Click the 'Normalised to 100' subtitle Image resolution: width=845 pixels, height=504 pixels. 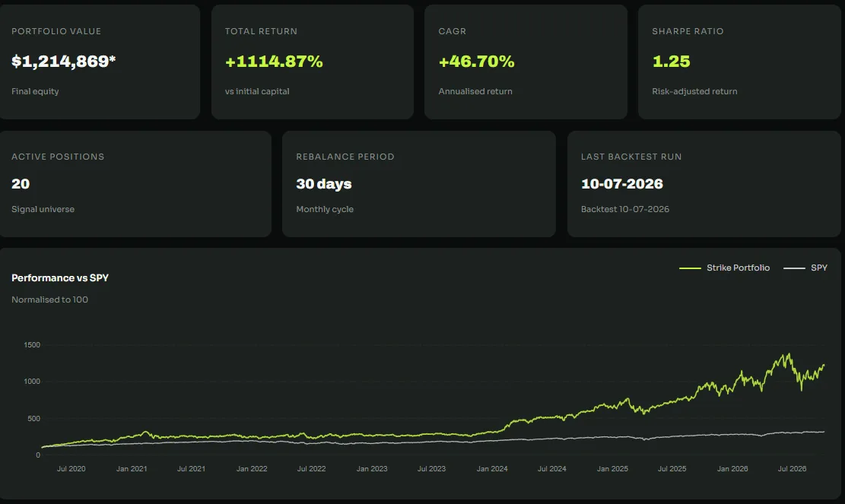[x=49, y=300]
